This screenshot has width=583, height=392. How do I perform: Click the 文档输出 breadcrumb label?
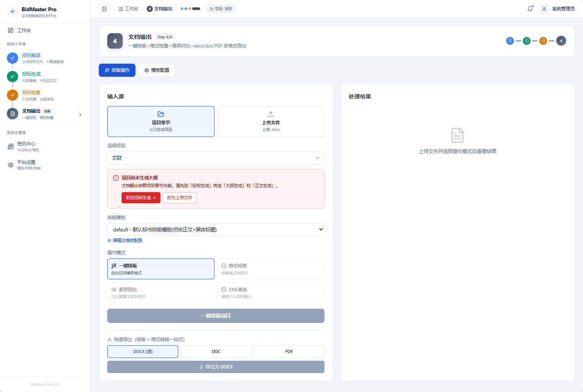click(163, 9)
